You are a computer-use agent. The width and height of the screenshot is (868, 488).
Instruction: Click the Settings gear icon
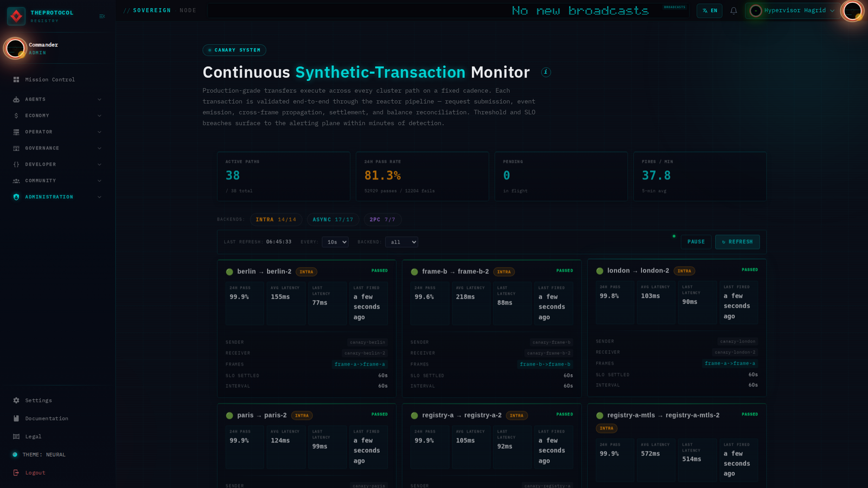tap(16, 400)
